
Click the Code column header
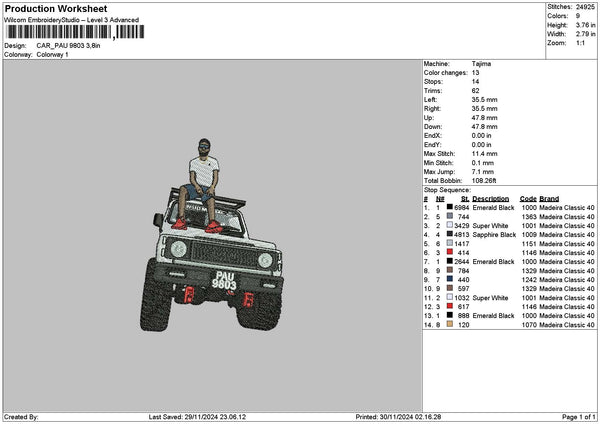click(x=528, y=199)
